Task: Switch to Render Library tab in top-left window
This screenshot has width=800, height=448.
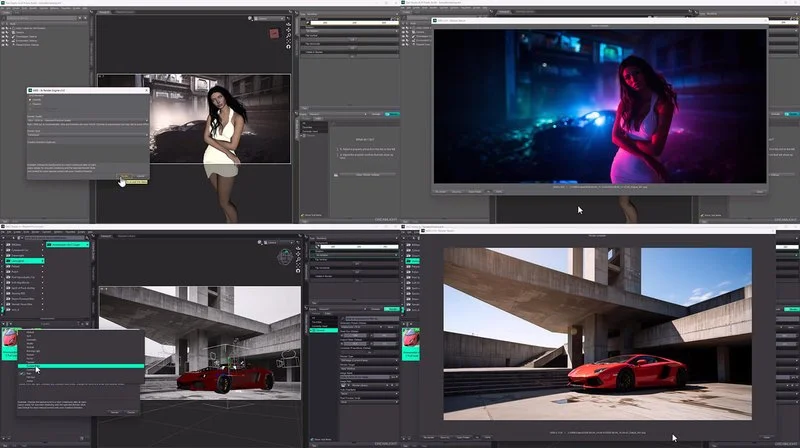Action: 125,12
